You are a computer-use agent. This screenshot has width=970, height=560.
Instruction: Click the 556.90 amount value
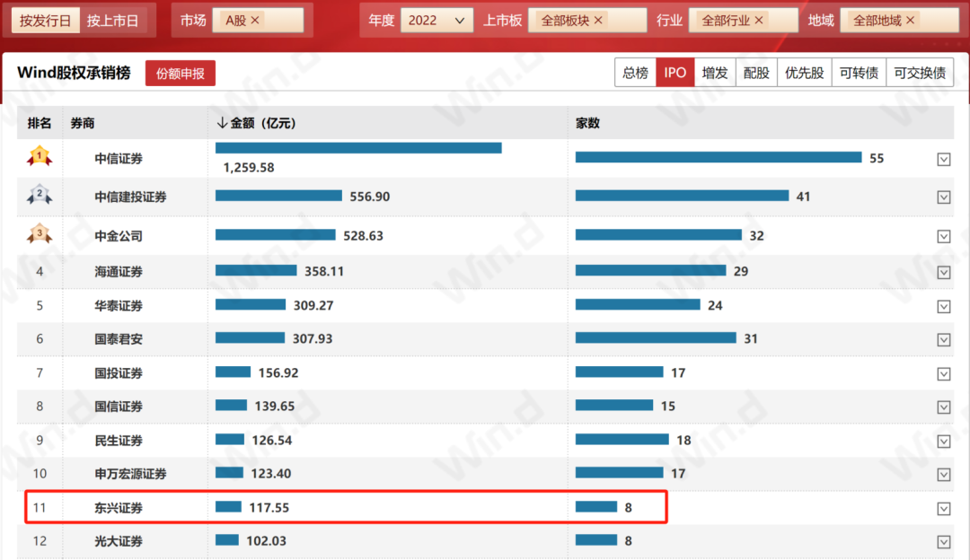point(370,197)
